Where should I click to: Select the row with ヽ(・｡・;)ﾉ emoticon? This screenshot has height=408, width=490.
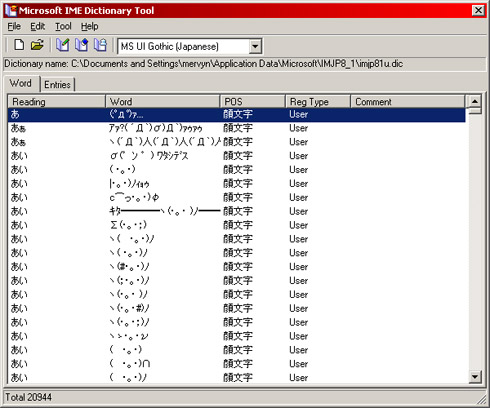point(237,322)
